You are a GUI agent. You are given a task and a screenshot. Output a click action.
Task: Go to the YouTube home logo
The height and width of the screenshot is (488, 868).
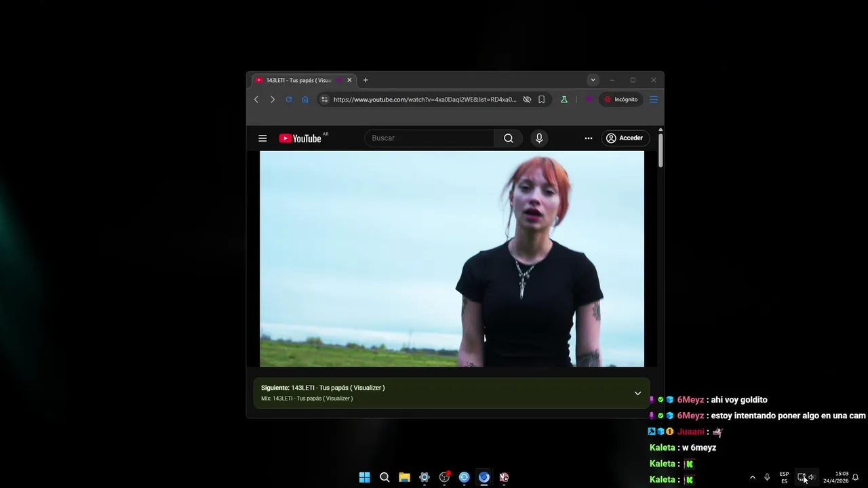point(300,138)
